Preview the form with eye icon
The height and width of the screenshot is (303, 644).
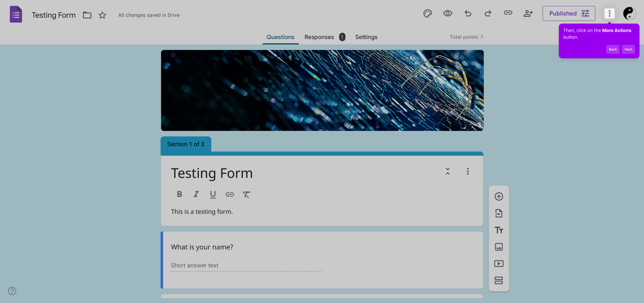point(448,13)
